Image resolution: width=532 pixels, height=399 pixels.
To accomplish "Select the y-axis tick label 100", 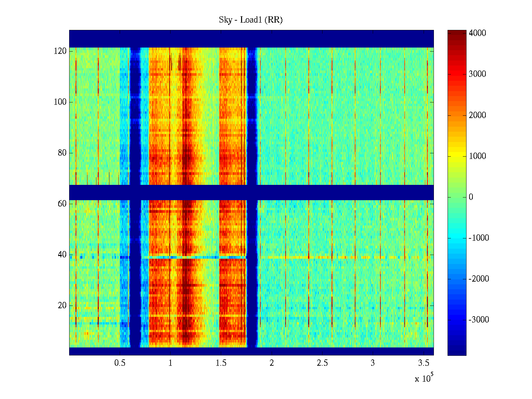I will coord(60,102).
